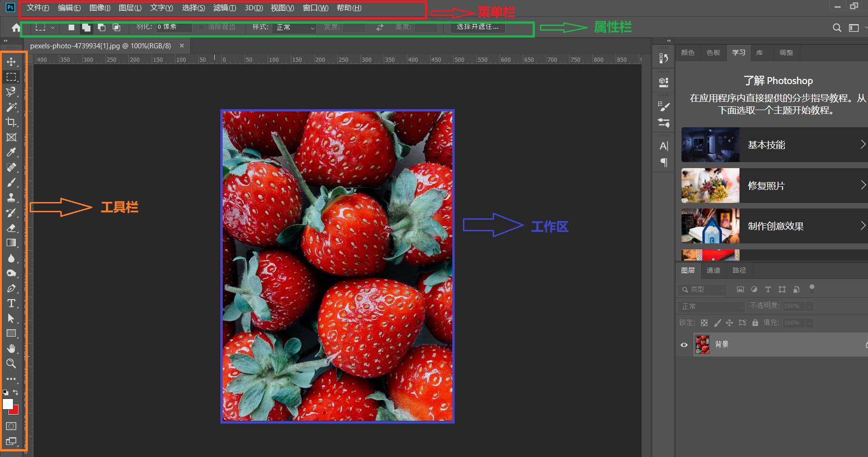The width and height of the screenshot is (868, 457).
Task: Select the Pen tool
Action: click(x=11, y=288)
